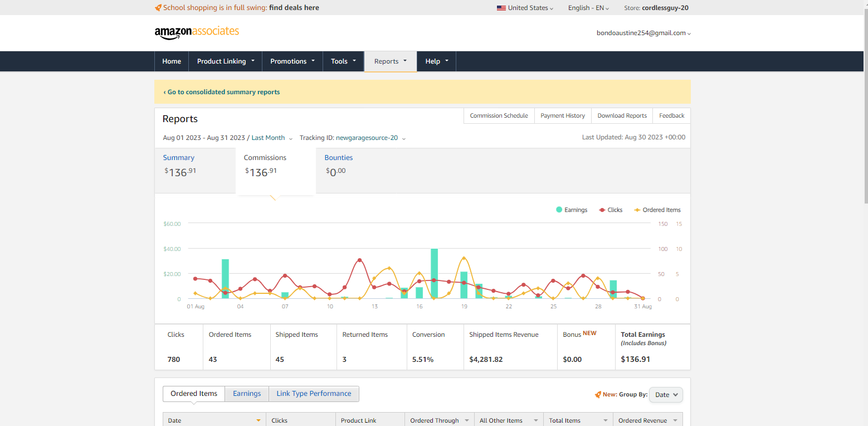Click the Product Link column header
This screenshot has height=426, width=868.
[370, 420]
